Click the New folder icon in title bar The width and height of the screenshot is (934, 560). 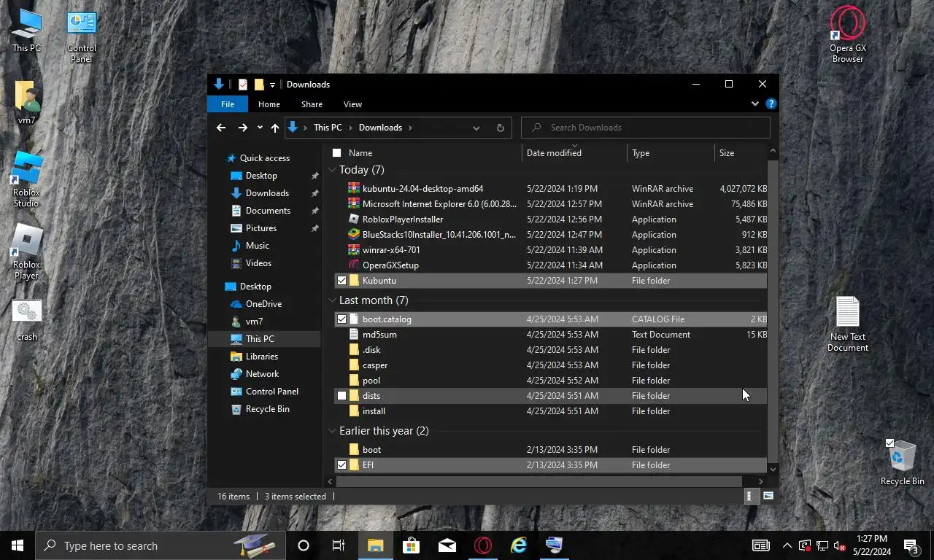259,85
